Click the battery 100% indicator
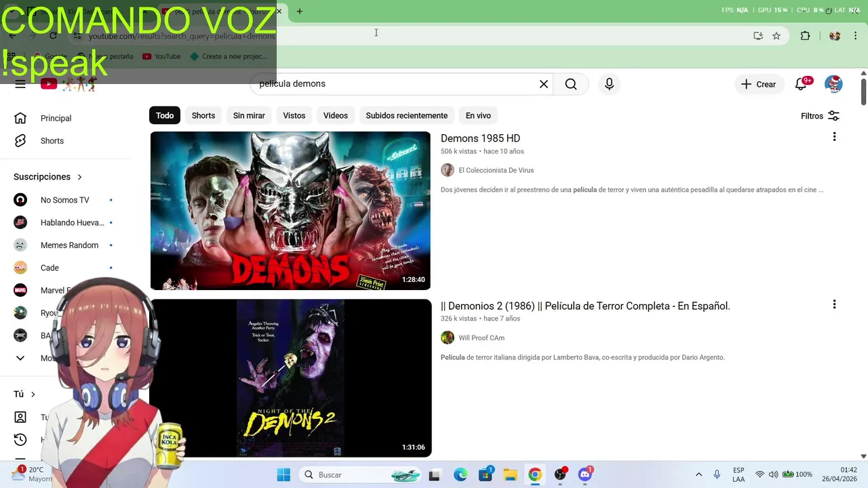The width and height of the screenshot is (868, 488). (x=797, y=474)
